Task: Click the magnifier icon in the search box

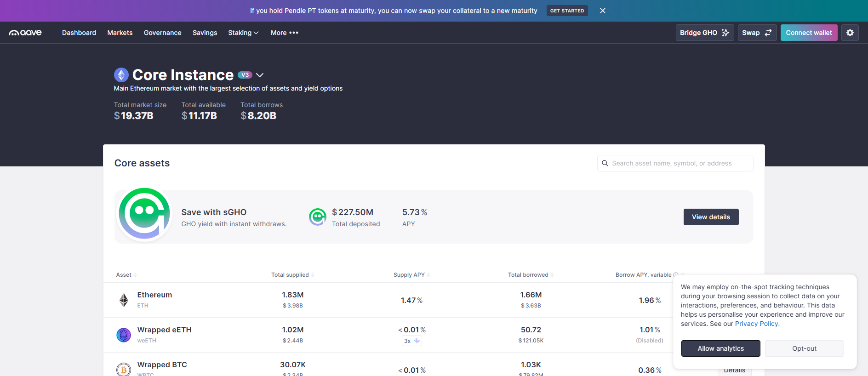Action: (x=605, y=163)
